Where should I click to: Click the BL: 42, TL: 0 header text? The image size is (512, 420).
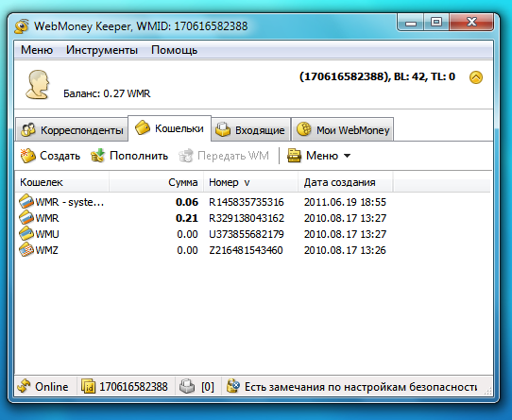pyautogui.click(x=424, y=76)
